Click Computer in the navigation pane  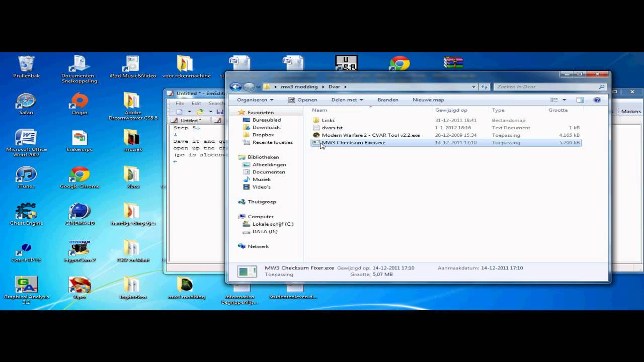tap(260, 217)
